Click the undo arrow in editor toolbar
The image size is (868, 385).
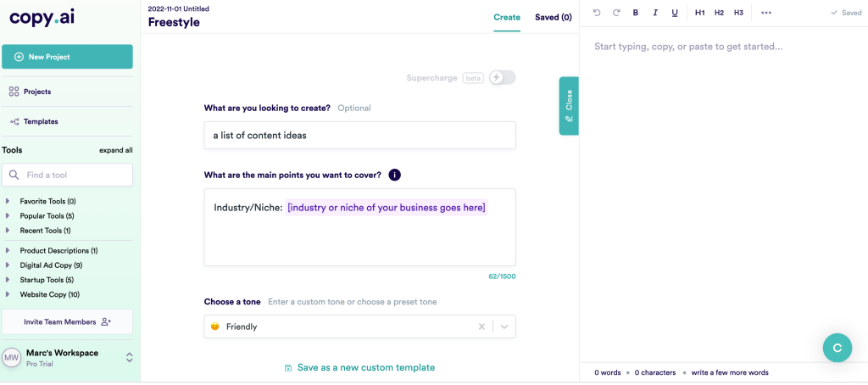(x=597, y=13)
